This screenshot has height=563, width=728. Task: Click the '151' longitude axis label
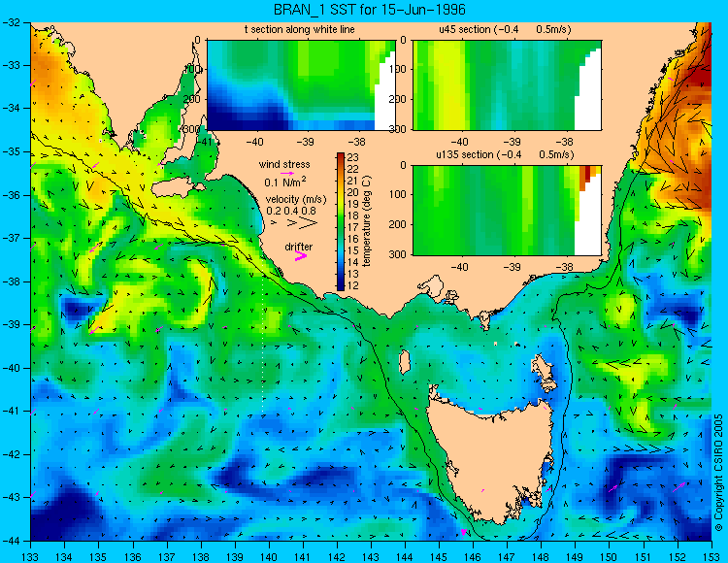pyautogui.click(x=644, y=556)
